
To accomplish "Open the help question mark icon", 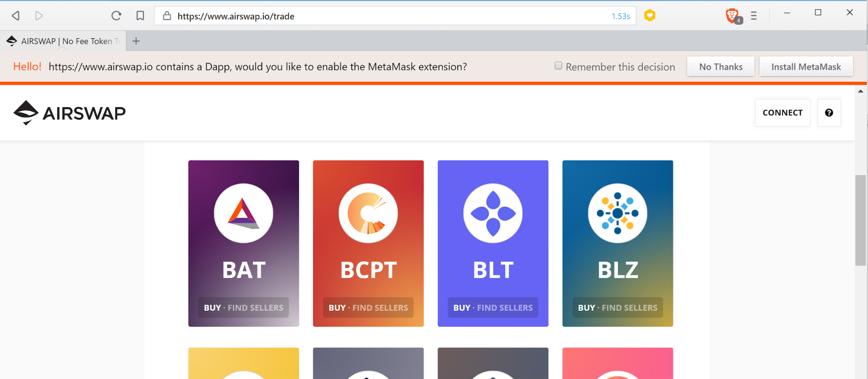I will [x=829, y=113].
